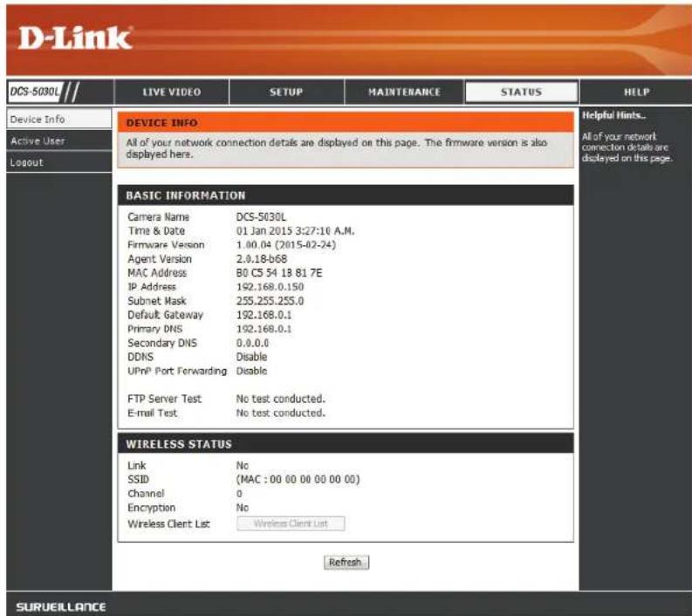Click the Helpful Hints heading
This screenshot has height=616, width=692.
click(x=613, y=116)
